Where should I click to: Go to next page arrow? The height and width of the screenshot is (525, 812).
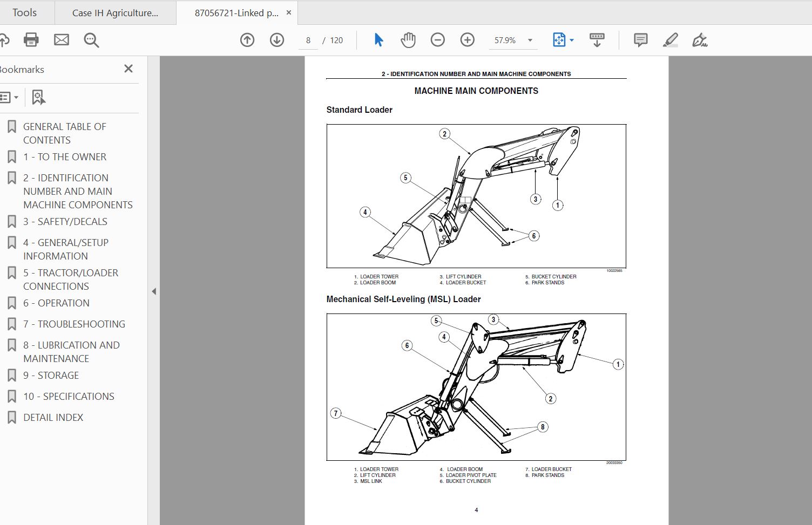(277, 40)
